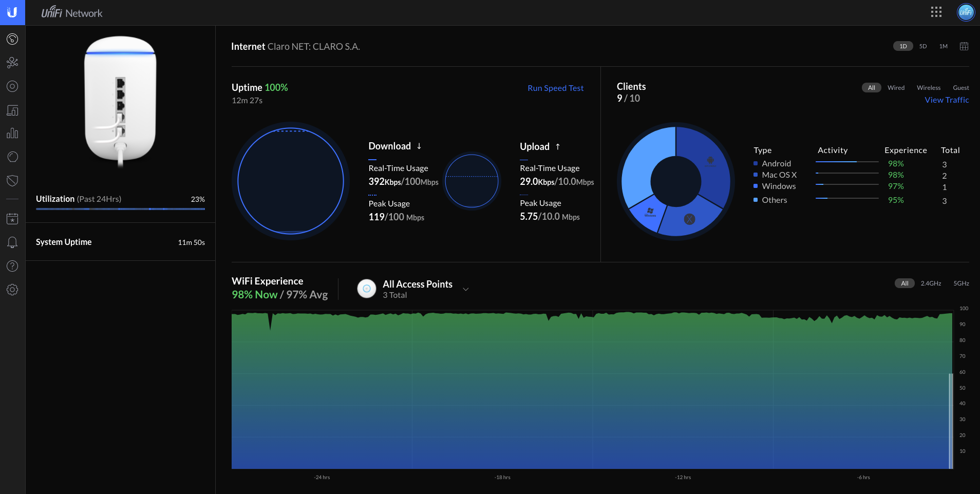Screen dimensions: 980x494
Task: Filter clients by Wired
Action: click(896, 88)
